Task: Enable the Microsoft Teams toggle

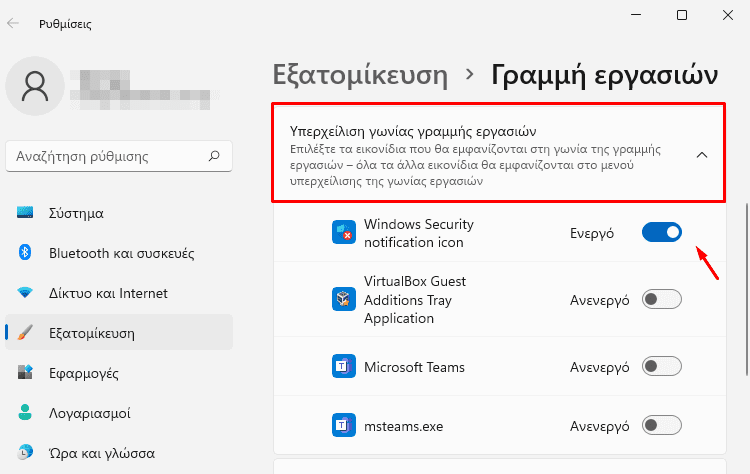Action: (x=662, y=367)
